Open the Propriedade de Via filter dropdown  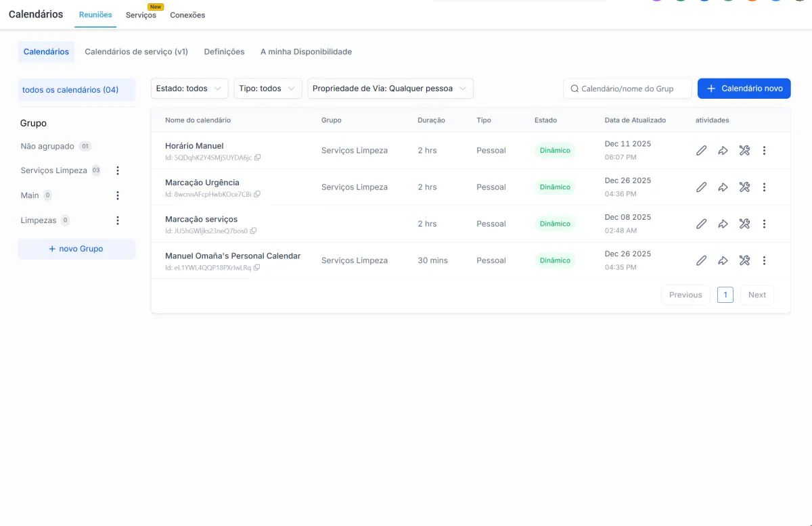(x=390, y=89)
